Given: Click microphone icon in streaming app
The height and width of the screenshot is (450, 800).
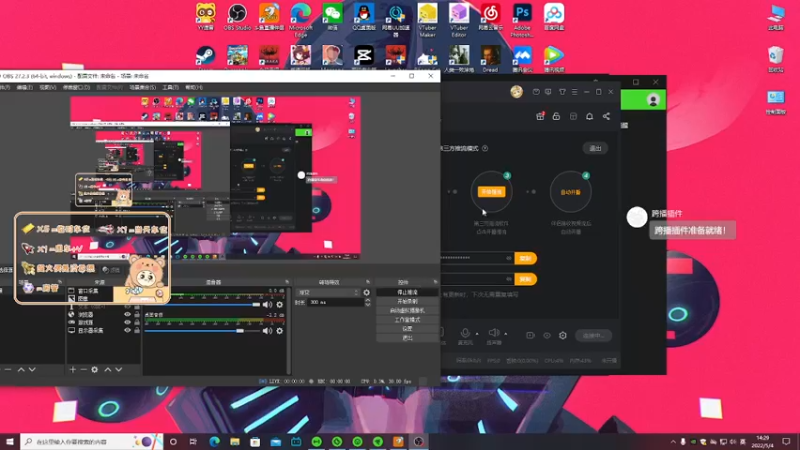Looking at the screenshot, I should pos(465,333).
